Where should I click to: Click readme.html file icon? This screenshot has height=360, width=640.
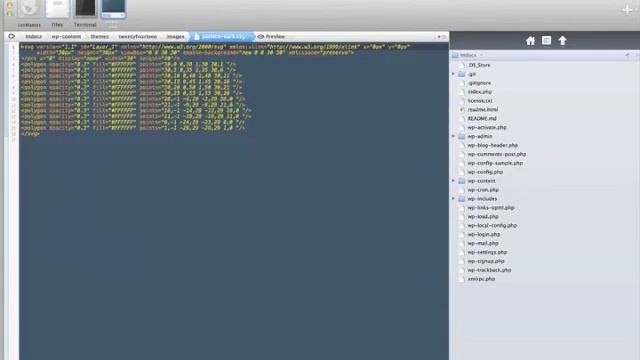click(462, 109)
